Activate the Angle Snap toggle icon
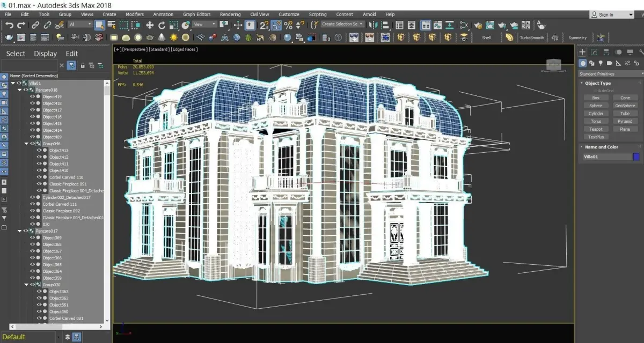Viewport: 644px width, 343px height. 276,25
